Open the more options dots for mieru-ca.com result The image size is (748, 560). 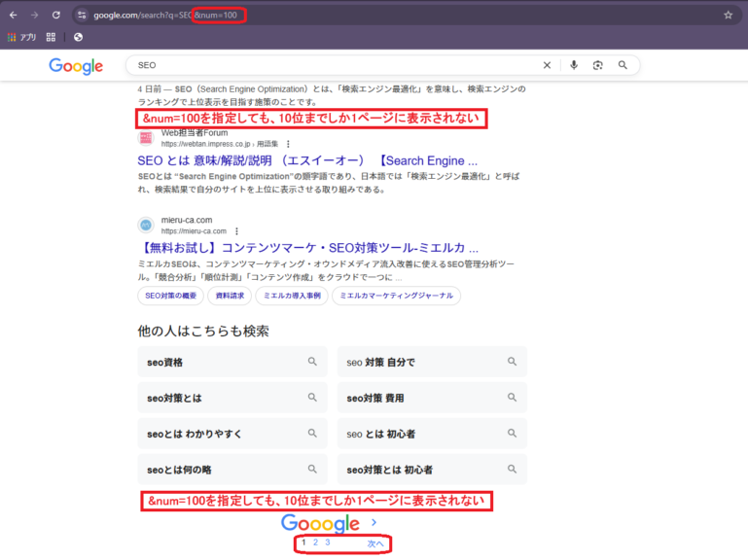[x=236, y=231]
